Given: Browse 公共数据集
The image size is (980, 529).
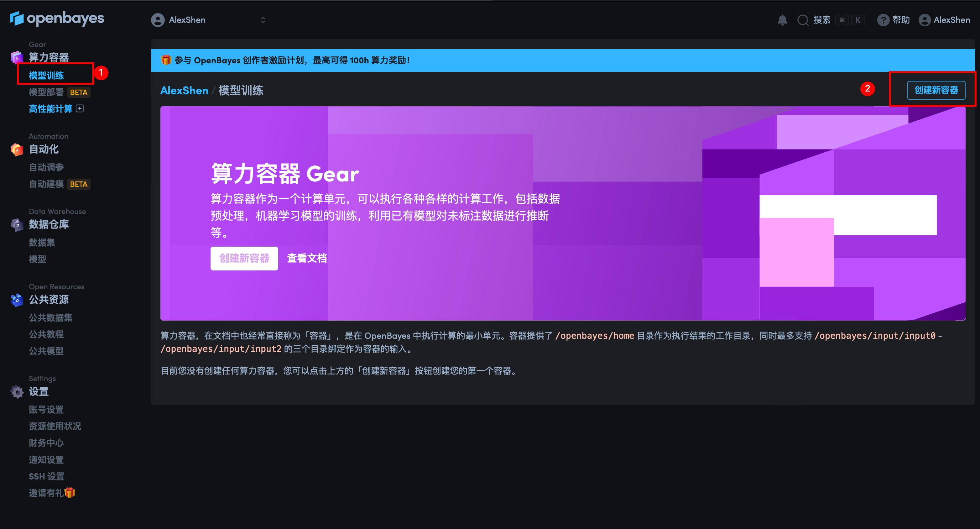Looking at the screenshot, I should pyautogui.click(x=51, y=318).
